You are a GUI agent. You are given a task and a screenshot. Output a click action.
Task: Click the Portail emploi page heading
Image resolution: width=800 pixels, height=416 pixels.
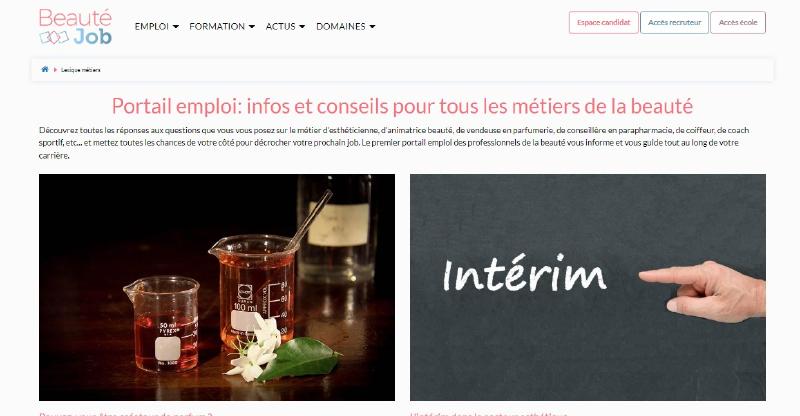coord(402,106)
